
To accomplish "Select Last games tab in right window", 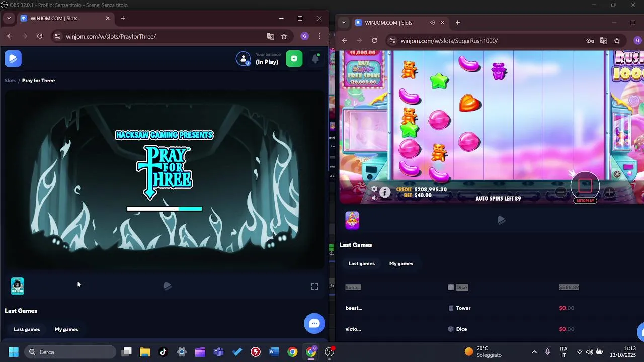I will (362, 263).
